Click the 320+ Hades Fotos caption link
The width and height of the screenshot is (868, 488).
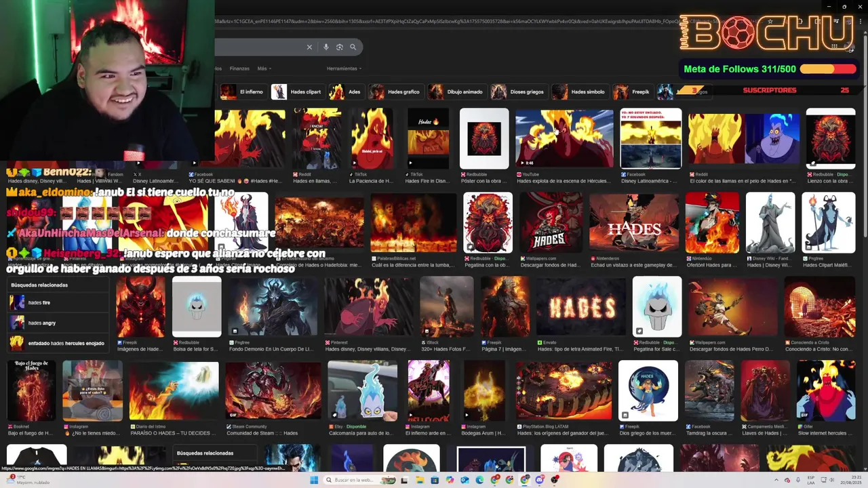click(x=446, y=349)
